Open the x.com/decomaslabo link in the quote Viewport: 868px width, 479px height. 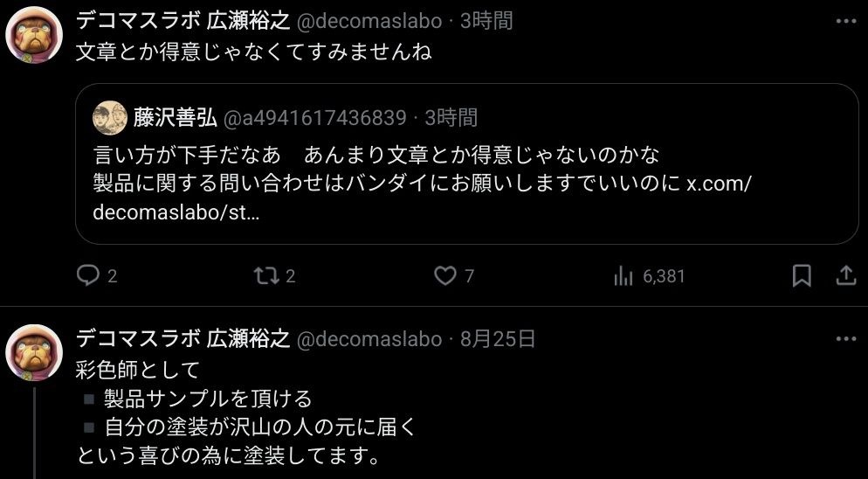coord(421,198)
